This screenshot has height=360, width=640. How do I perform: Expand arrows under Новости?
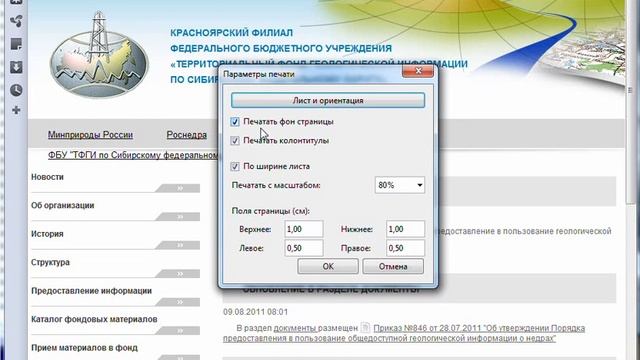click(179, 188)
